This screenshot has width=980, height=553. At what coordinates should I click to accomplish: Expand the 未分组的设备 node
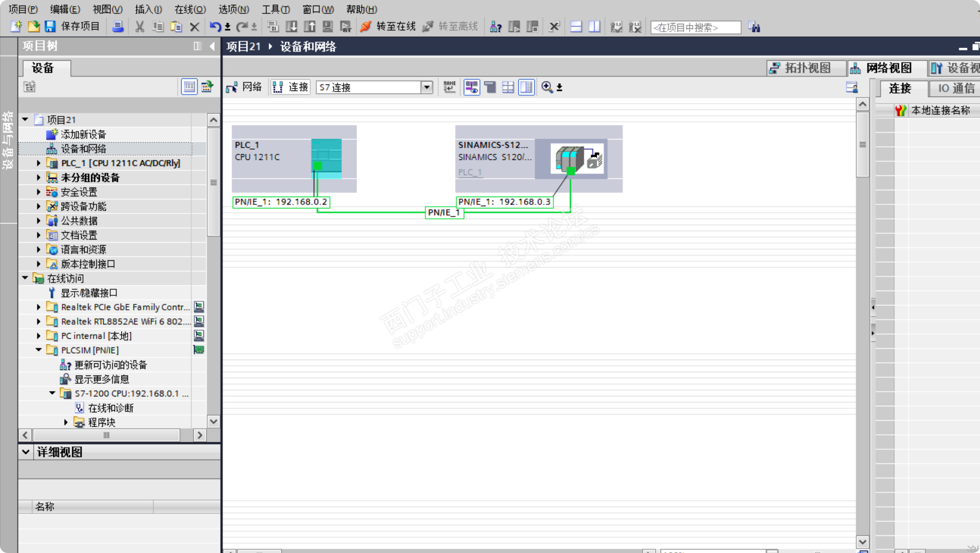39,178
